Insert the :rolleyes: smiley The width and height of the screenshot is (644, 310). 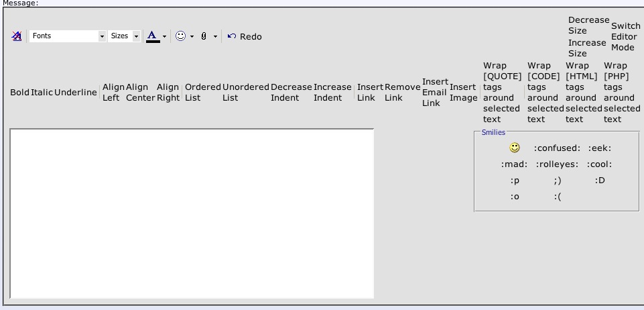click(558, 164)
